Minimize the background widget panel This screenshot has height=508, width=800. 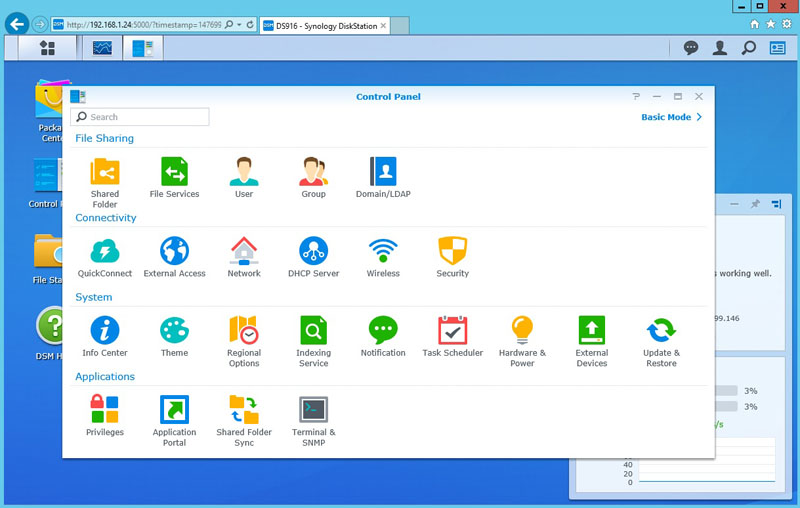click(x=734, y=204)
